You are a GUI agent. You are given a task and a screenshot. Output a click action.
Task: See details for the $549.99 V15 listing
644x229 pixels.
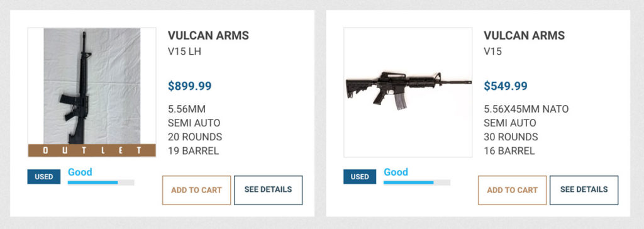pyautogui.click(x=584, y=190)
